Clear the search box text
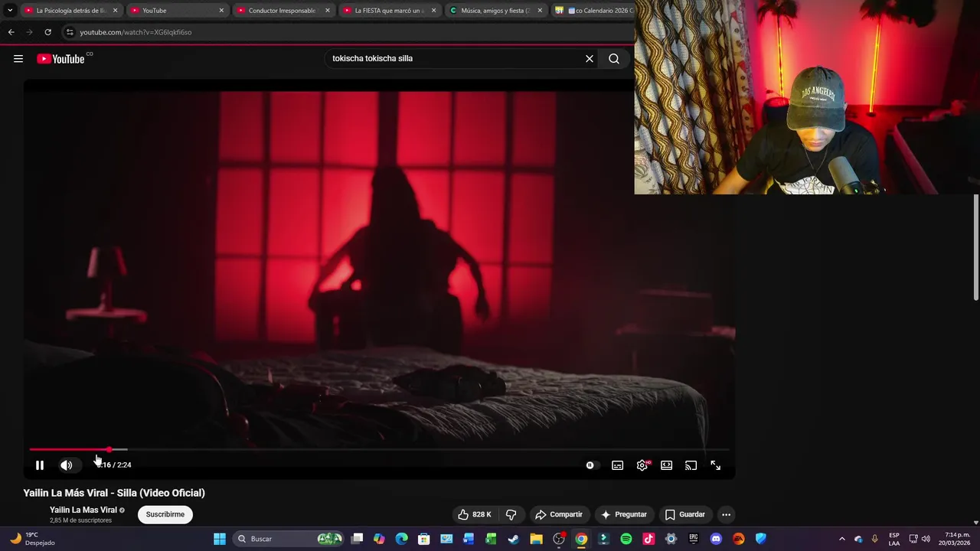The width and height of the screenshot is (980, 551). [x=590, y=59]
